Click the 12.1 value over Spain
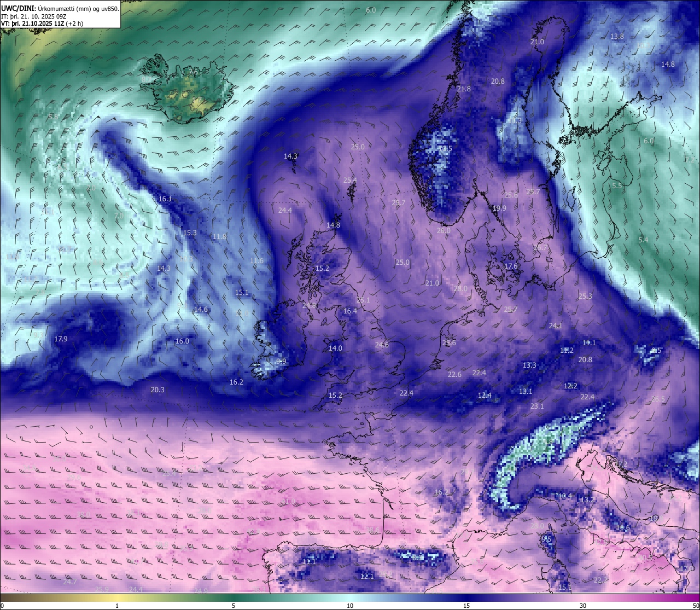This screenshot has width=700, height=610. (367, 576)
